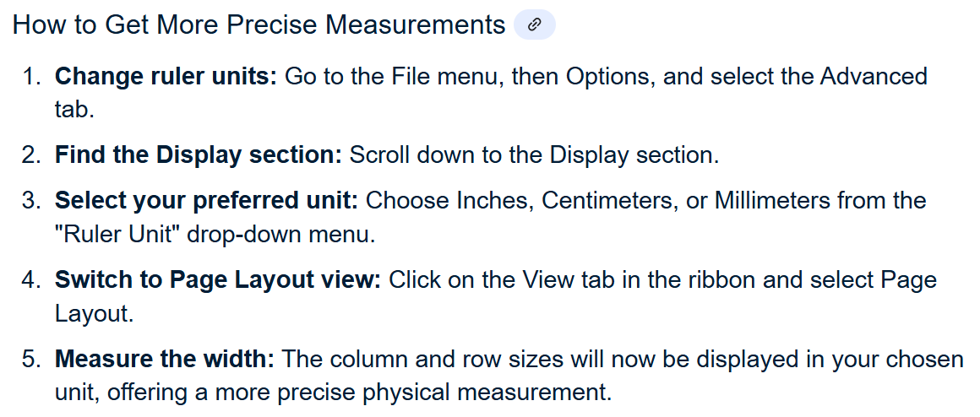The width and height of the screenshot is (980, 417).
Task: Click the list number 4
Action: (31, 279)
